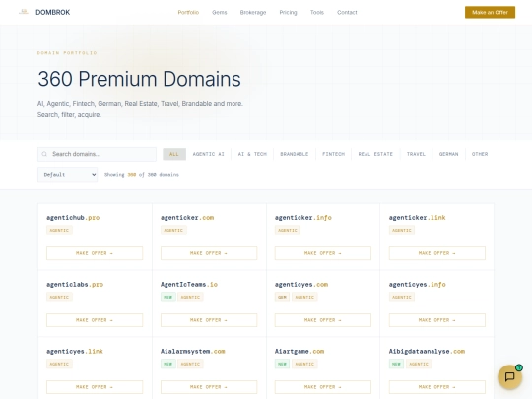Click the Aibigdataanalyse.com domain name

coord(427,351)
